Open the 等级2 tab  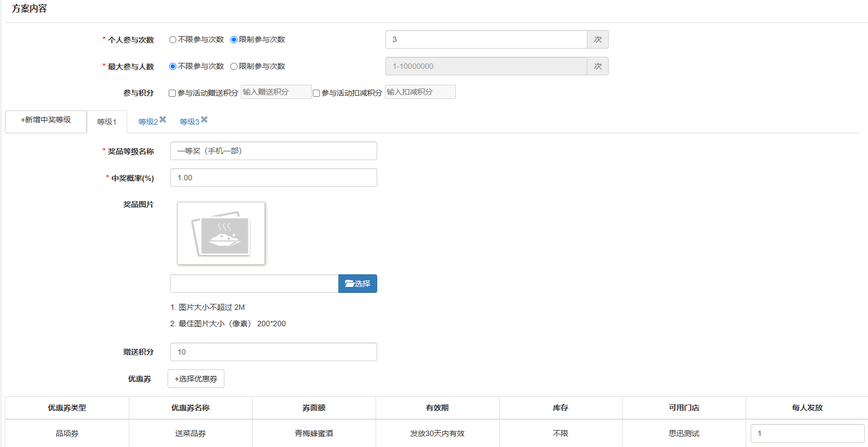coord(147,122)
